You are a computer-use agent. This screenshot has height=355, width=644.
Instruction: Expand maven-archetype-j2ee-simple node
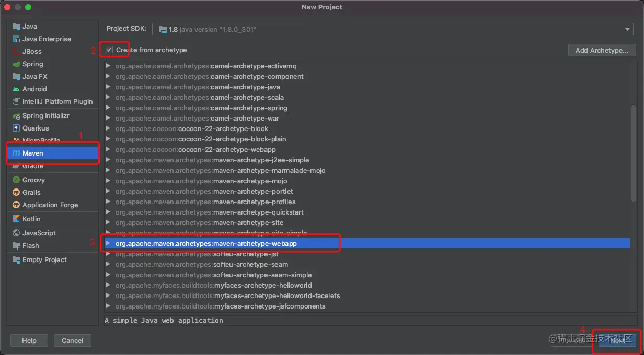(x=108, y=160)
